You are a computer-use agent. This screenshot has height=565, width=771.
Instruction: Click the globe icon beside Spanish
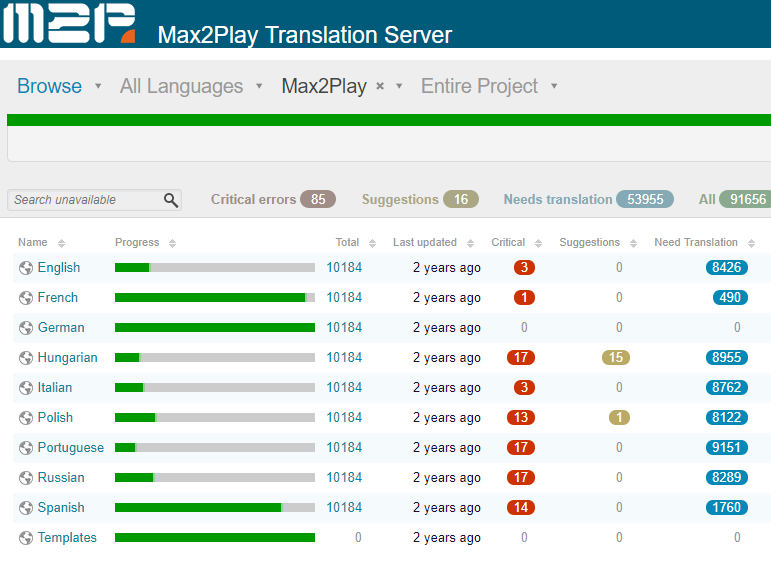click(26, 508)
